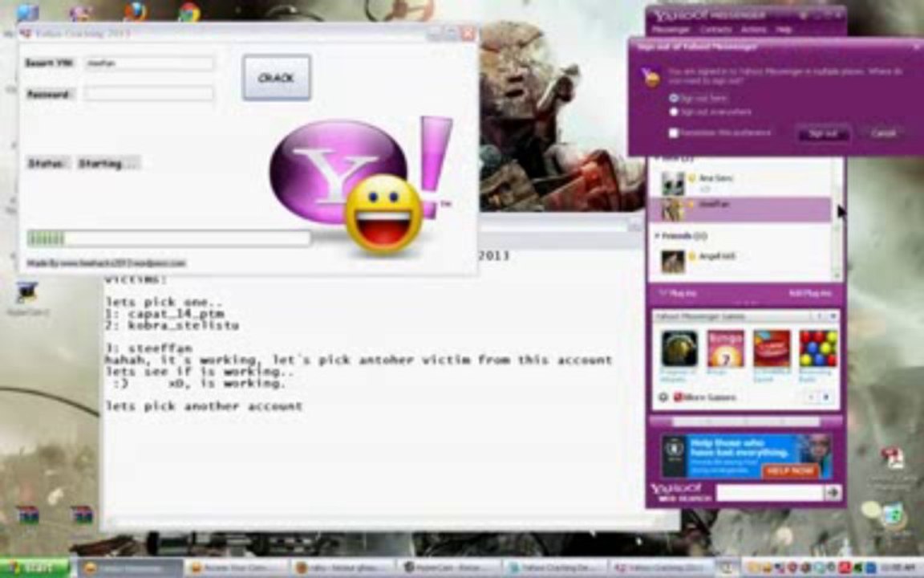The width and height of the screenshot is (924, 578).
Task: Click the settings gear in games plug-in
Action: coord(663,397)
